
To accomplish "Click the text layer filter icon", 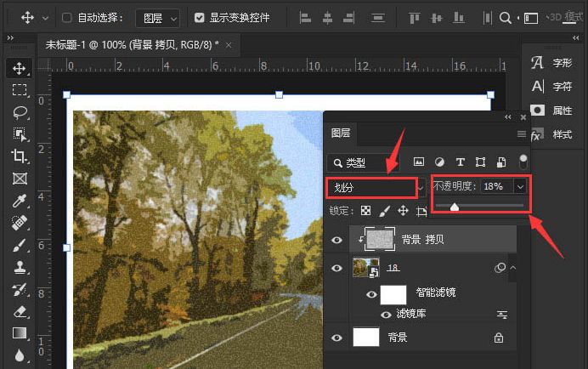I will pos(461,162).
